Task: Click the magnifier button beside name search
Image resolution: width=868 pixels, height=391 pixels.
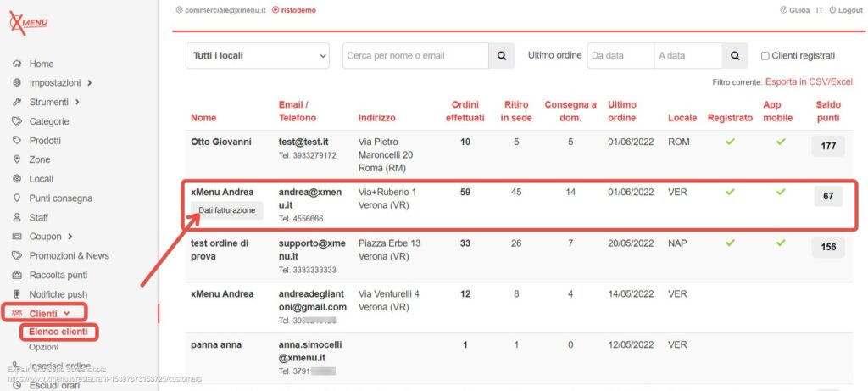Action: coord(501,56)
